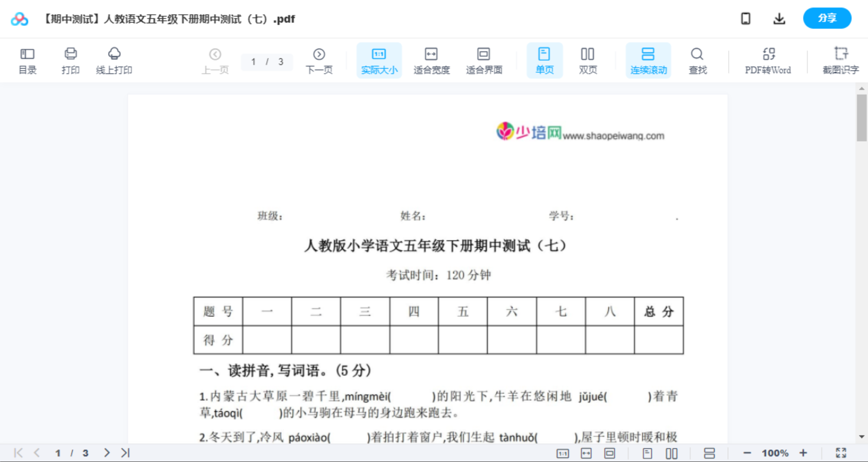The width and height of the screenshot is (868, 462).
Task: Open the 打印 print icon
Action: click(70, 60)
